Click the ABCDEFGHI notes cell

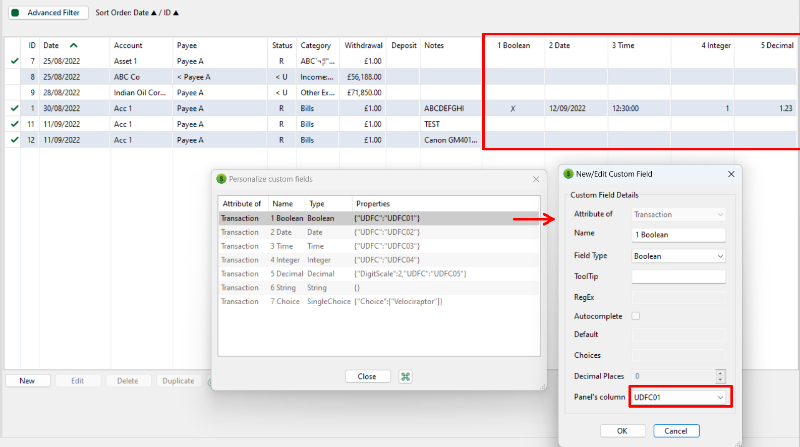click(x=451, y=108)
